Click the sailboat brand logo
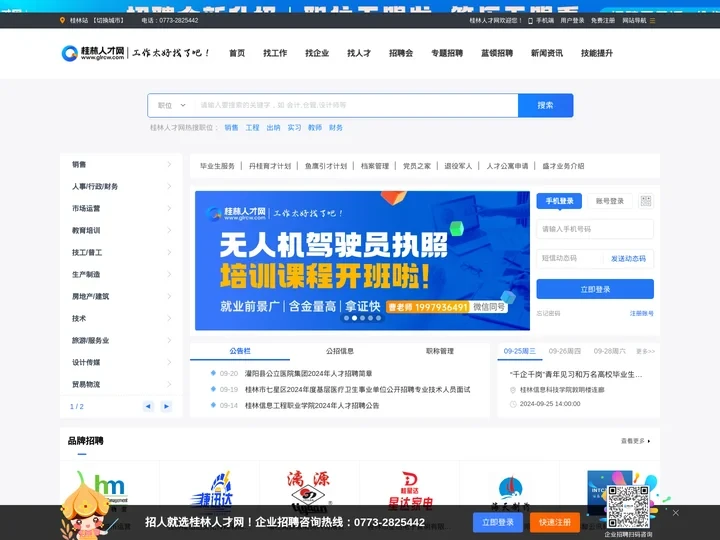 pyautogui.click(x=510, y=490)
